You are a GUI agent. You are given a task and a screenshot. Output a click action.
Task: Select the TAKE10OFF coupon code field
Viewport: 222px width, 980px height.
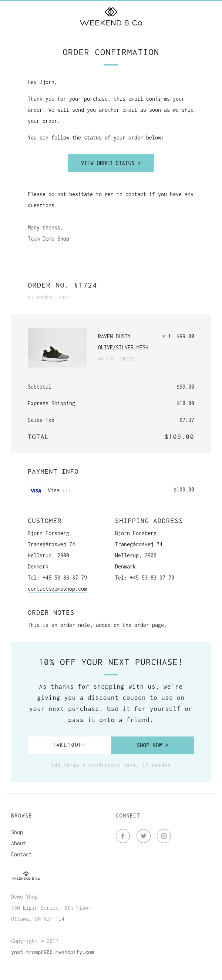click(69, 745)
